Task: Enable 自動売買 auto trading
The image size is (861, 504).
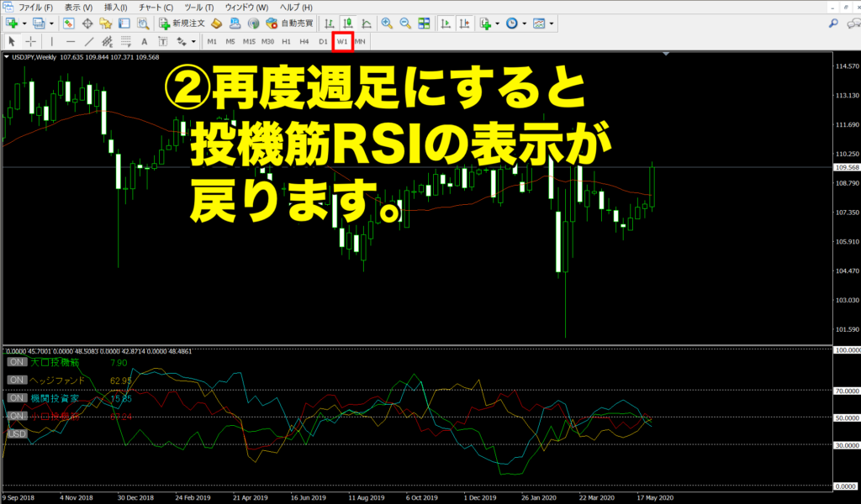Action: click(x=288, y=24)
